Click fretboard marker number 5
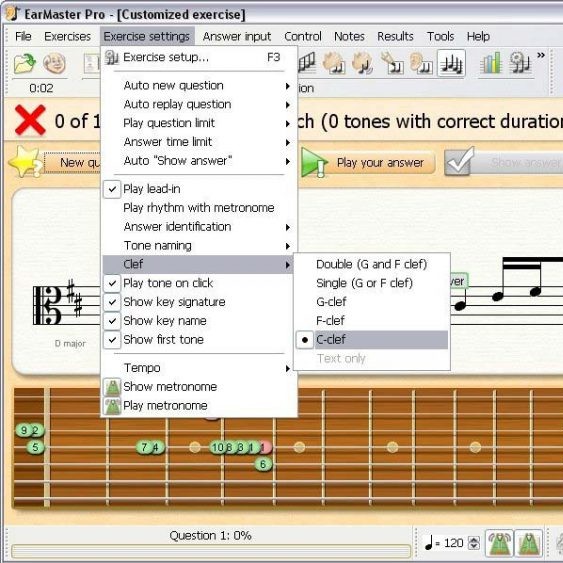Viewport: 563px width, 563px height. [35, 447]
